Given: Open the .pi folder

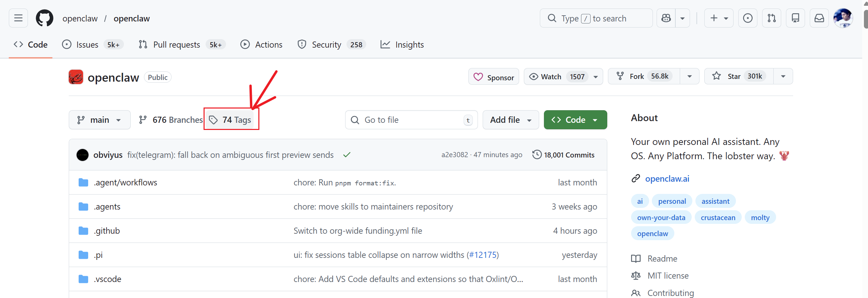Looking at the screenshot, I should point(98,255).
